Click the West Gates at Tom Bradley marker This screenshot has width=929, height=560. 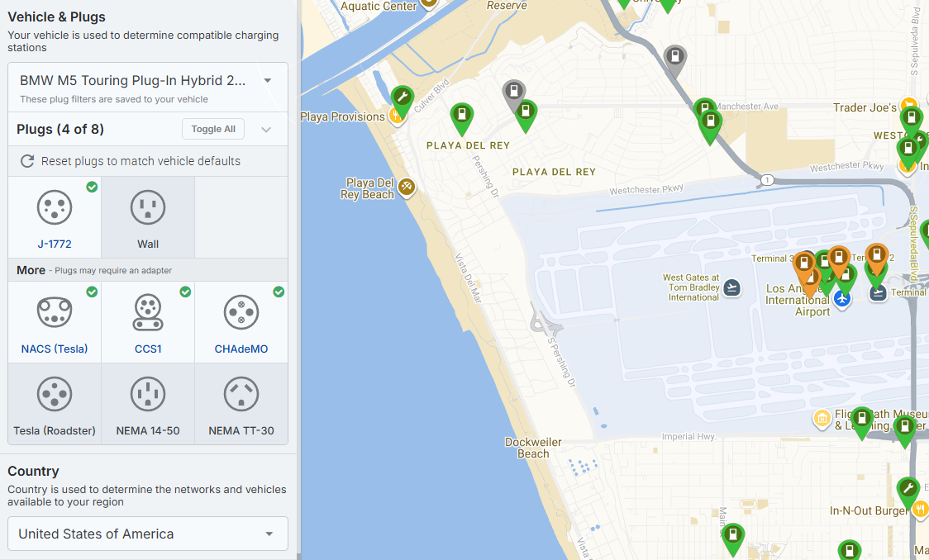pos(731,287)
